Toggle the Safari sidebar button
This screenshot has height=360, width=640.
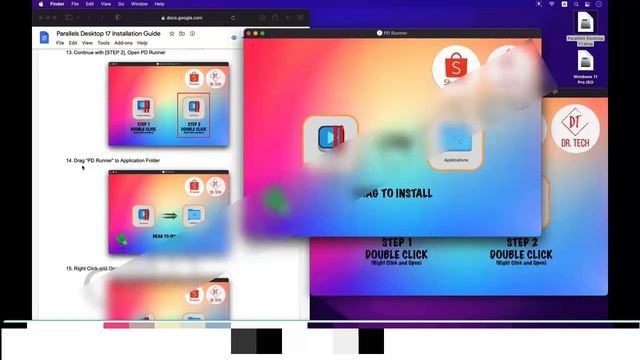pos(69,18)
